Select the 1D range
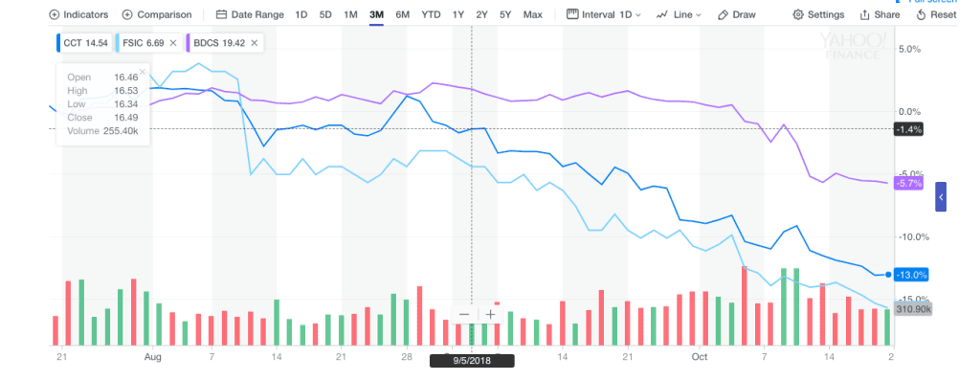Viewport: 980px width, 381px height. pos(301,14)
